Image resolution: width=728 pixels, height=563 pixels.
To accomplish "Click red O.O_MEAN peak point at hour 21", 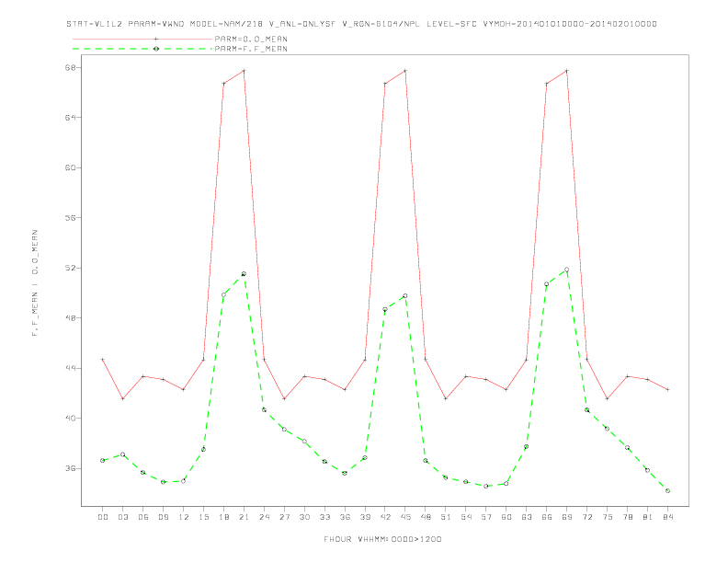I will (x=244, y=71).
